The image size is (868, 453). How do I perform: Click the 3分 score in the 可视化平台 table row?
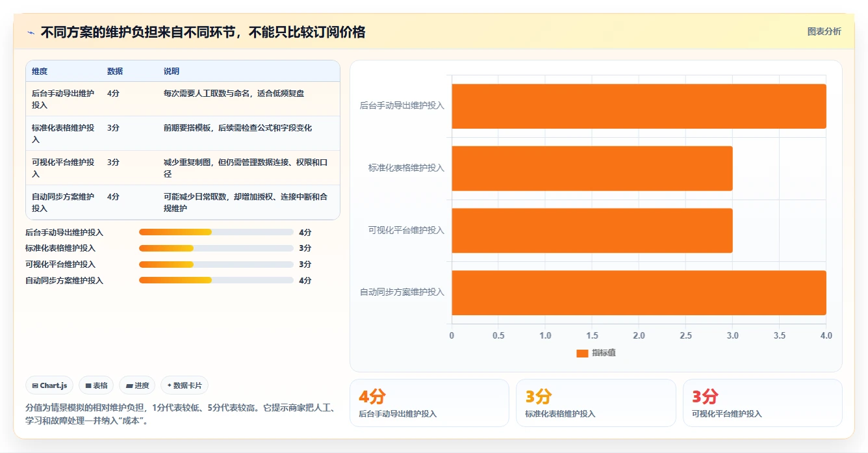[113, 162]
